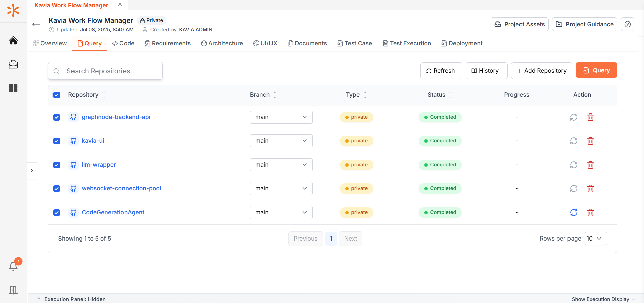
Task: Expand the collapsed left side panel
Action: (x=32, y=171)
